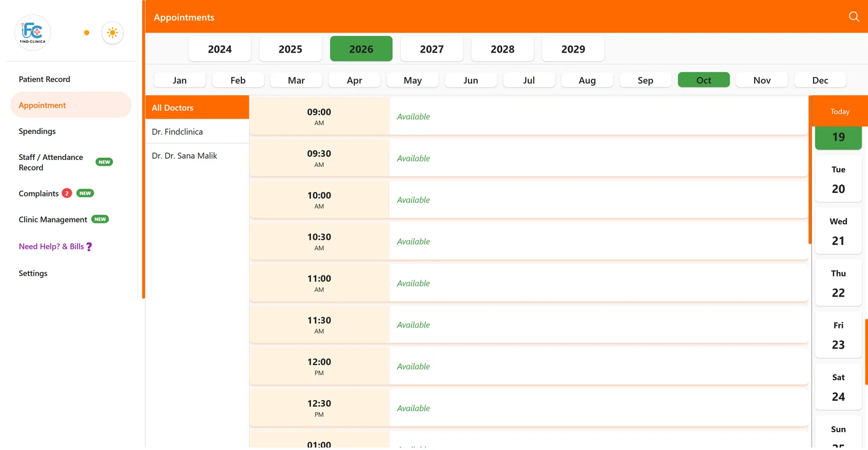Click the purple question mark help icon

pos(89,247)
